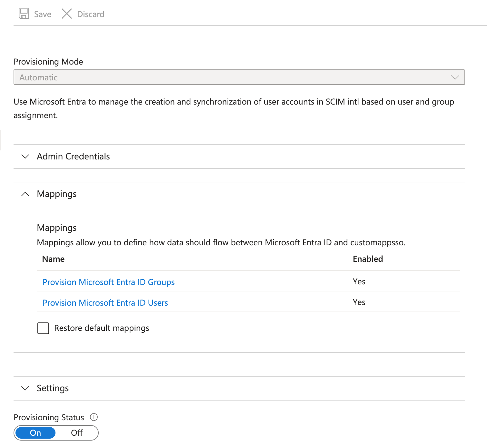Viewport: 487px width, 448px height.
Task: Set Provisioning Status to On
Action: point(35,433)
